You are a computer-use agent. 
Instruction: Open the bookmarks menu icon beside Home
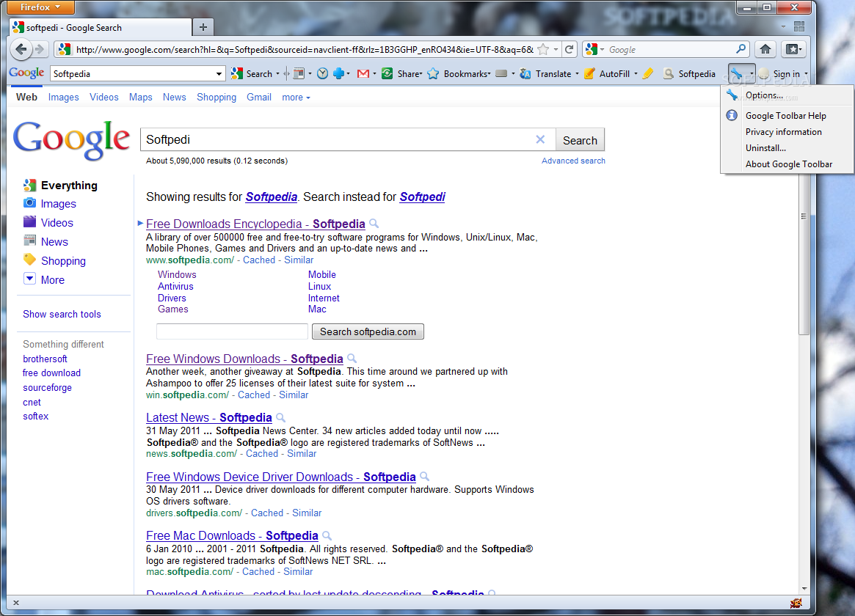click(793, 50)
